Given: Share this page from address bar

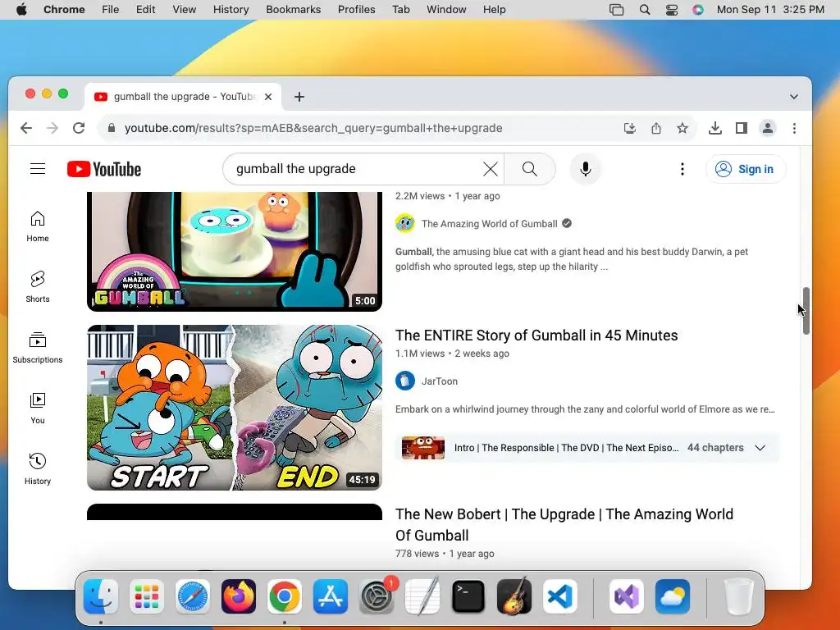Looking at the screenshot, I should 656,128.
